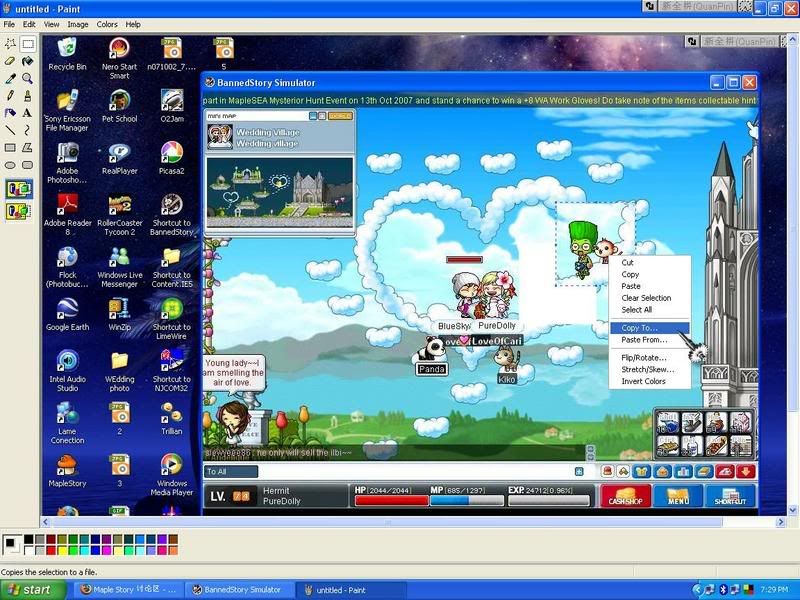
Task: Select the Free-Form Select tool
Action: 10,44
